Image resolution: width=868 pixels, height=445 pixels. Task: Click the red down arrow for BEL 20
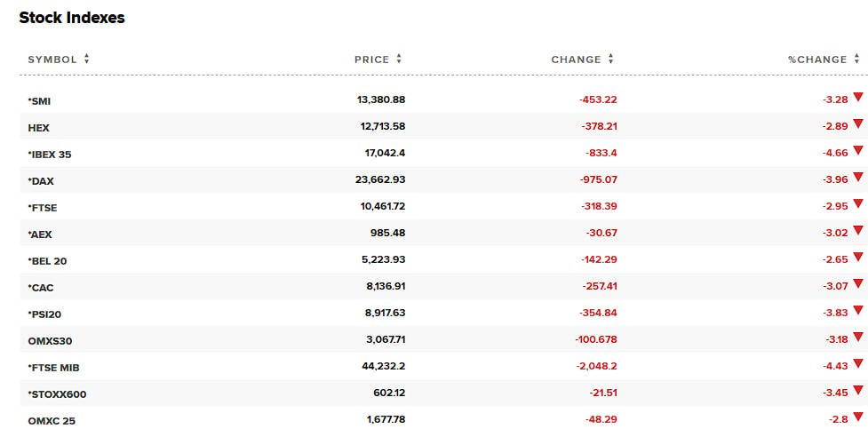pyautogui.click(x=858, y=257)
